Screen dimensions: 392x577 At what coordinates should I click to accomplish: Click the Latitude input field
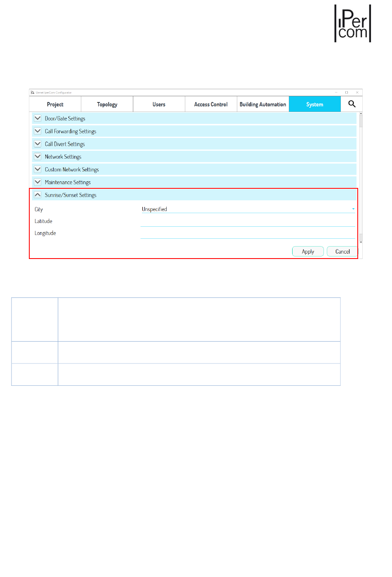coord(248,222)
